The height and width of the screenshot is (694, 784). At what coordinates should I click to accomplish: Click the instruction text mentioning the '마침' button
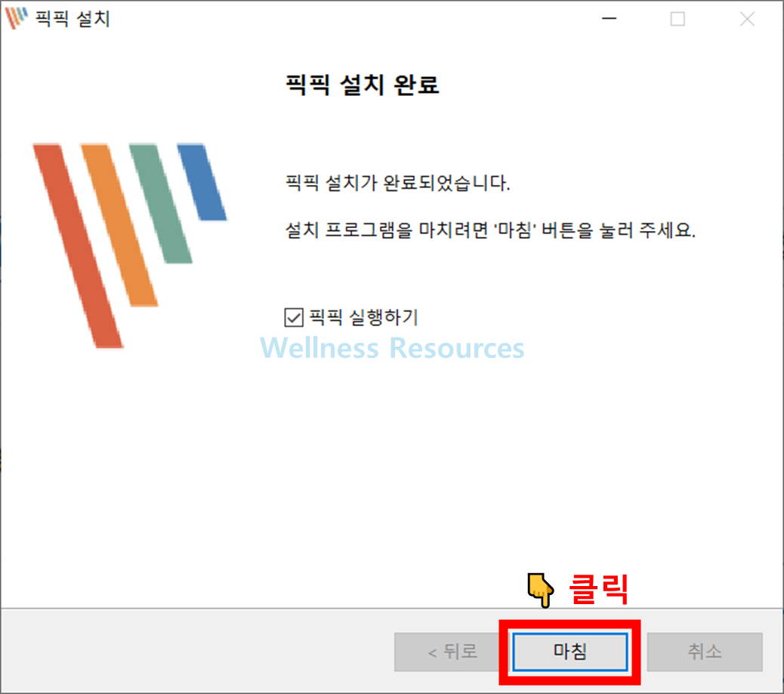point(490,230)
